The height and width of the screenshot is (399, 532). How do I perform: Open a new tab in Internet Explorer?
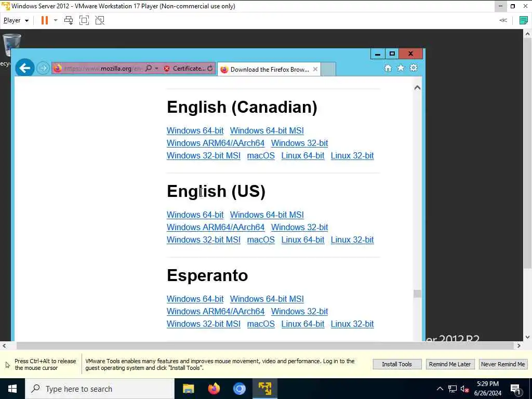click(x=328, y=69)
